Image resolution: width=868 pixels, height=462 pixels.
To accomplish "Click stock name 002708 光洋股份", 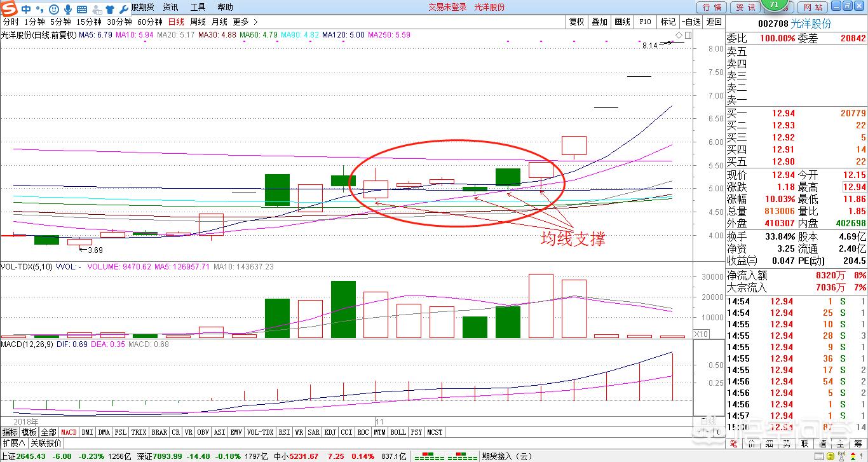I will 794,24.
